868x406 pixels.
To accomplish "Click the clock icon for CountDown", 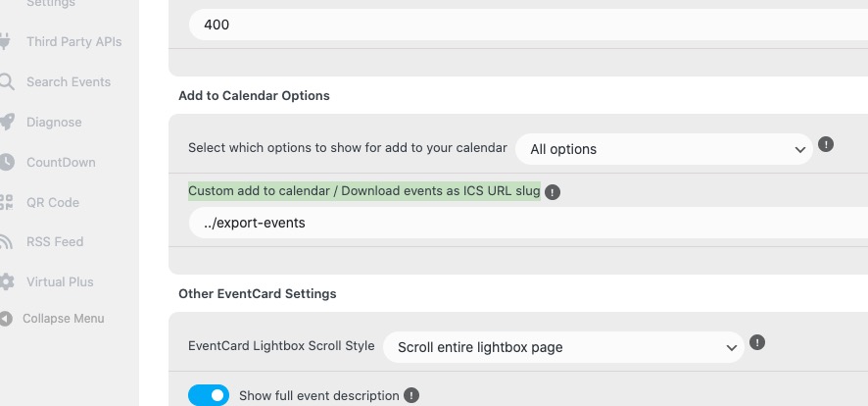I will (7, 162).
